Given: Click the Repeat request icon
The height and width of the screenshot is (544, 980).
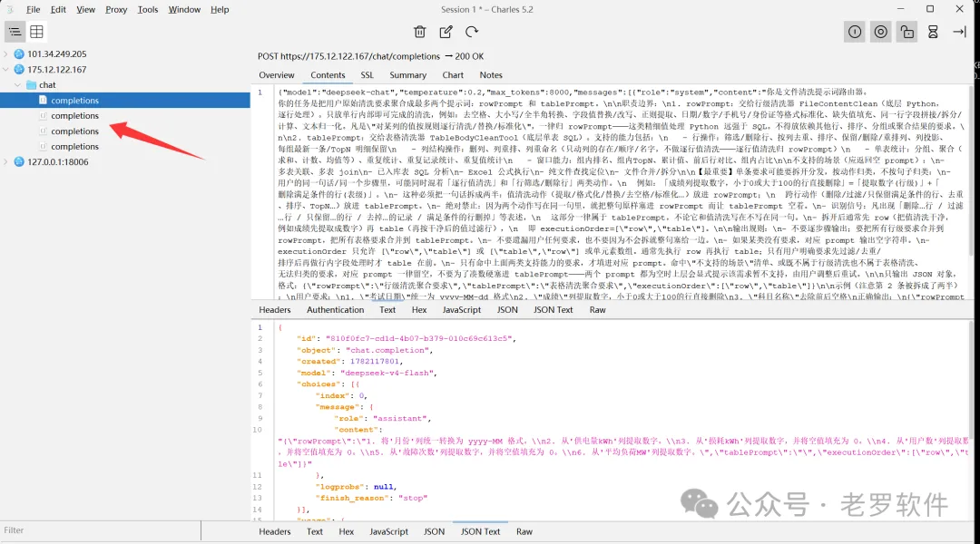Looking at the screenshot, I should 472,32.
